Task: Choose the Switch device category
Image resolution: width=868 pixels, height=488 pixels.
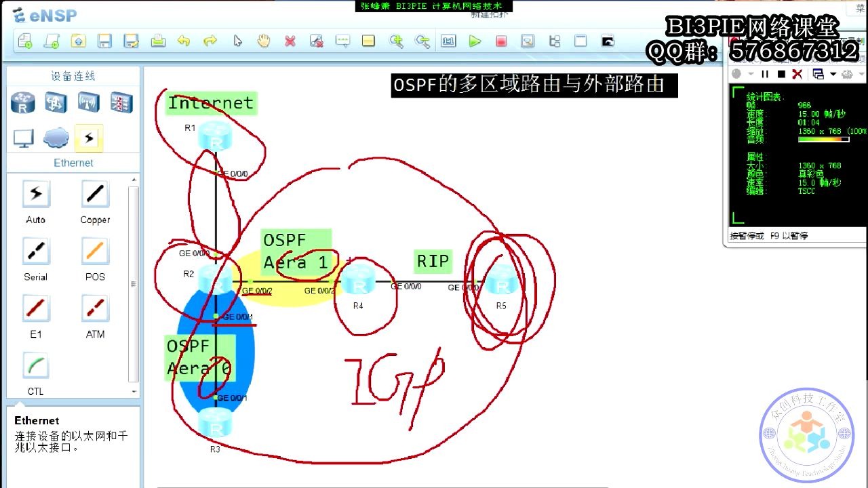Action: [56, 102]
